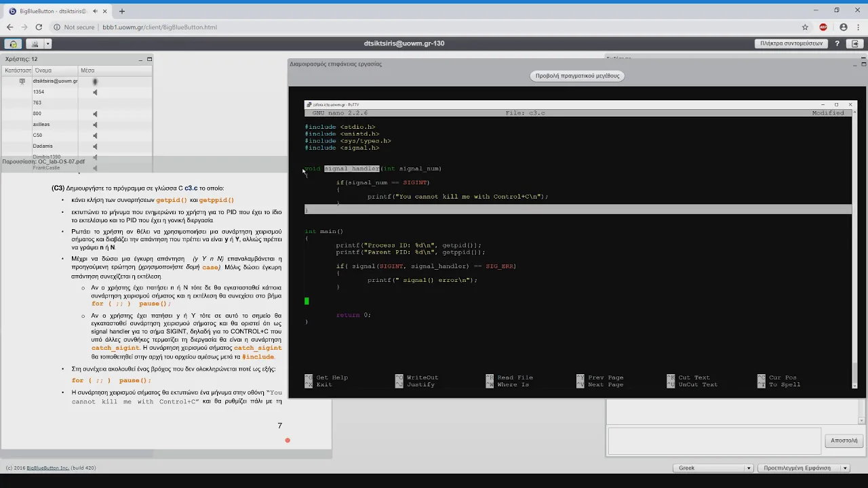The image size is (868, 488).
Task: Toggle speaker icon for user 1354
Action: pyautogui.click(x=95, y=92)
